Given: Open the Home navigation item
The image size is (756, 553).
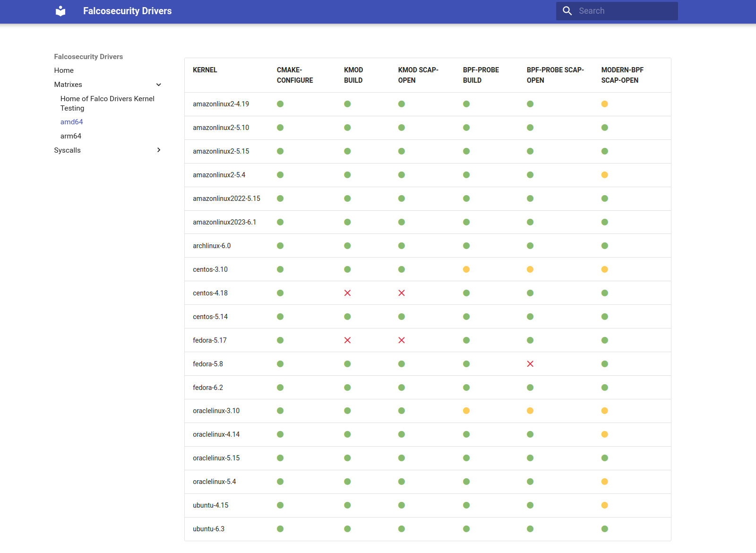Looking at the screenshot, I should [x=64, y=70].
